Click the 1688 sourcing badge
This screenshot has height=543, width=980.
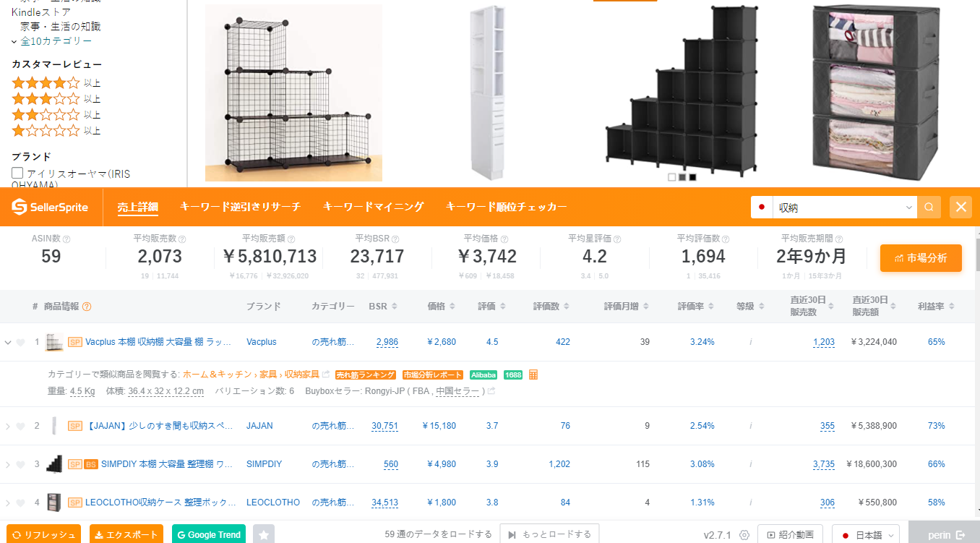pos(513,375)
